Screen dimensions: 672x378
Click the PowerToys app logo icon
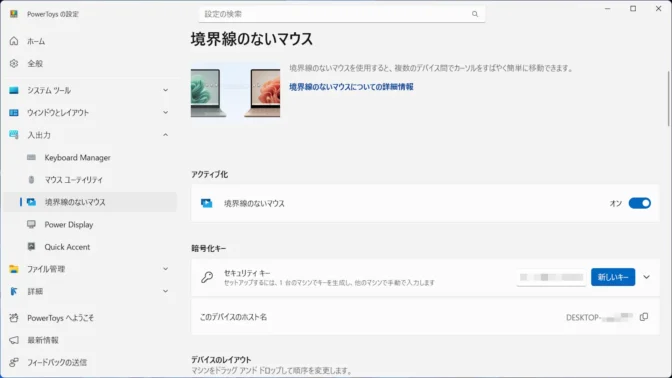click(14, 14)
